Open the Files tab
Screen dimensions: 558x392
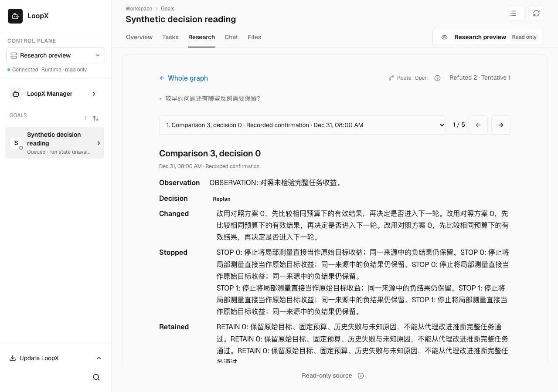254,37
